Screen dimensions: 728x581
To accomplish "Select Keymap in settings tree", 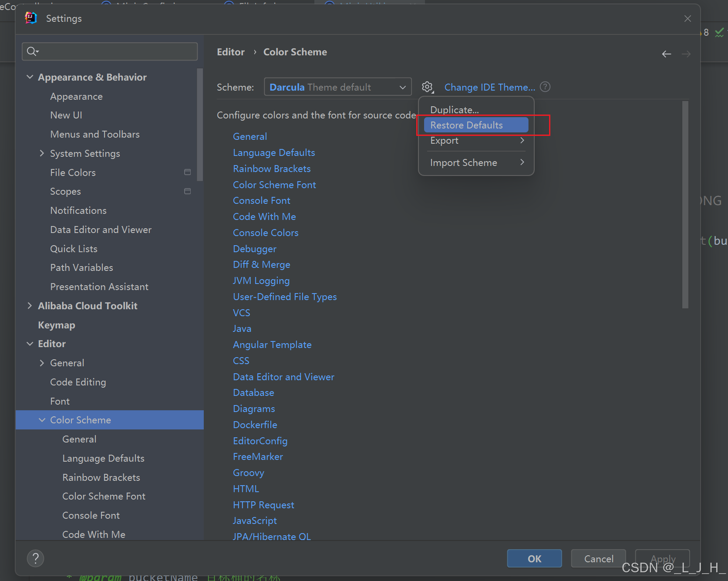I will click(x=57, y=325).
